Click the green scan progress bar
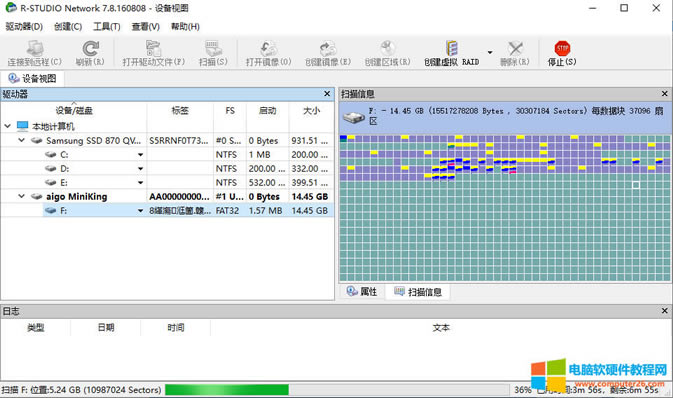 pyautogui.click(x=227, y=389)
